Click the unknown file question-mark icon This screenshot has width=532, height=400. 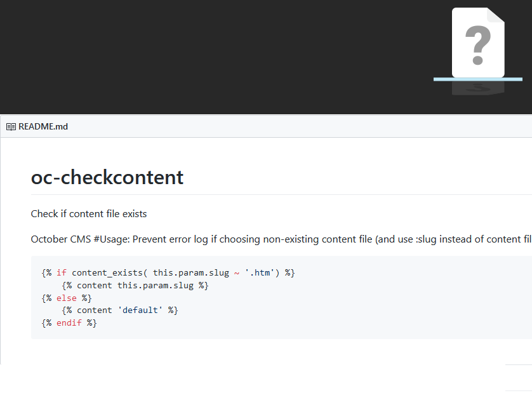478,43
